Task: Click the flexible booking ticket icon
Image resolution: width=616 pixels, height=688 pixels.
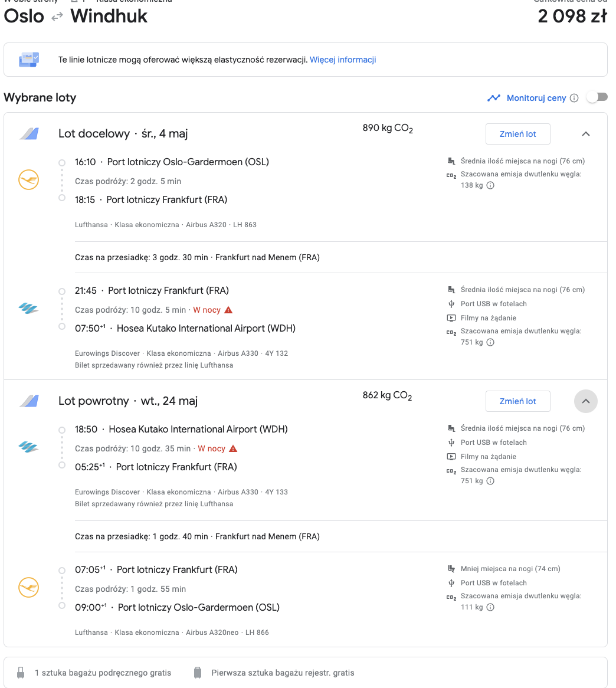Action: 29,59
